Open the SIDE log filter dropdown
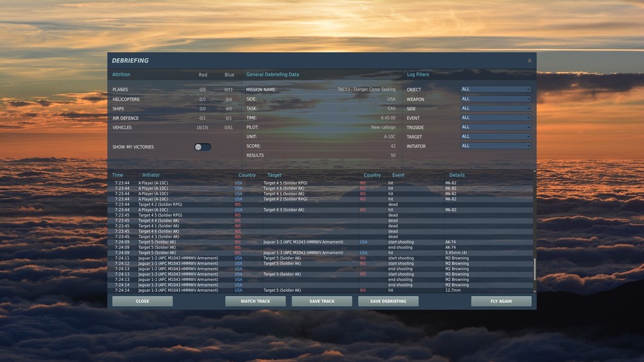644x362 pixels. click(x=495, y=108)
